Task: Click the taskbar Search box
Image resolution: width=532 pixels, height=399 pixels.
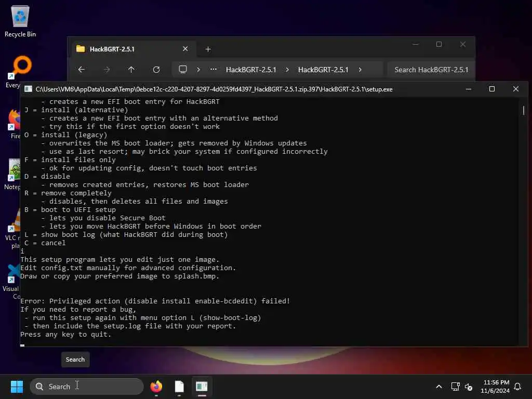Action: (x=87, y=387)
